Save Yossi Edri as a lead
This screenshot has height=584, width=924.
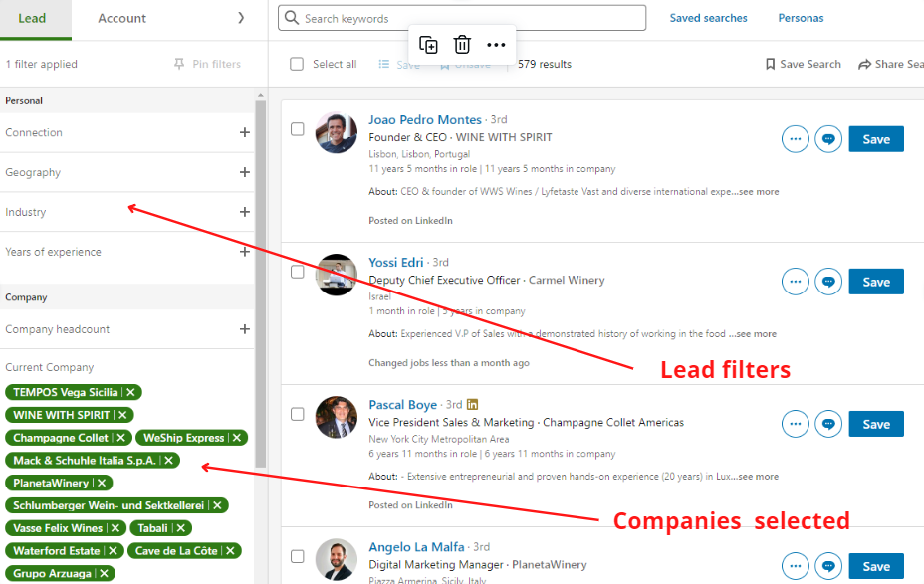pyautogui.click(x=875, y=282)
